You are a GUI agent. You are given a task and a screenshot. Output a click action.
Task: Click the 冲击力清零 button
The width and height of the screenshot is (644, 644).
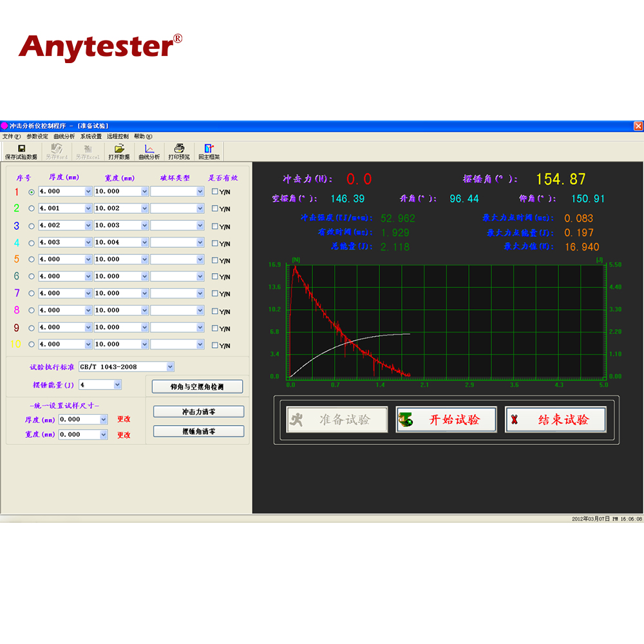coord(198,412)
